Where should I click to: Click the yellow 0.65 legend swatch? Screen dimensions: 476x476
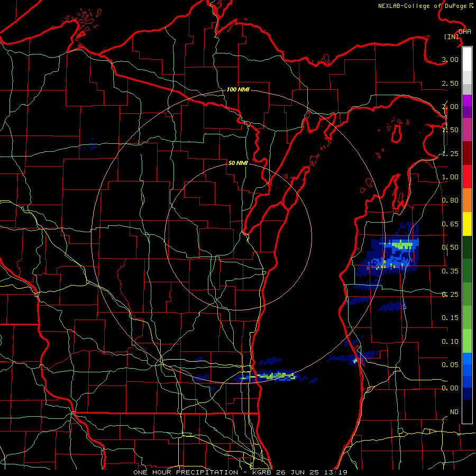coord(467,224)
